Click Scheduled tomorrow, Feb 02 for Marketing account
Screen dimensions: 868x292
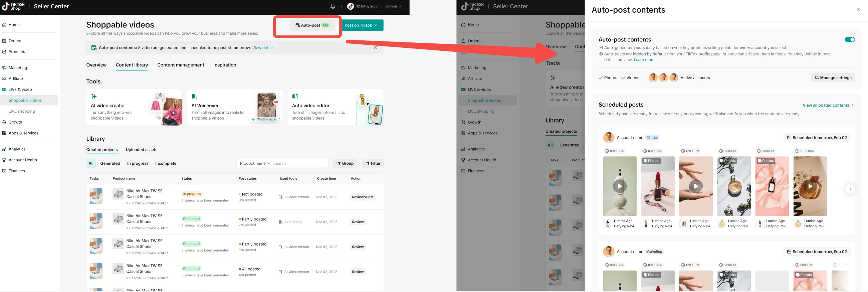click(817, 252)
